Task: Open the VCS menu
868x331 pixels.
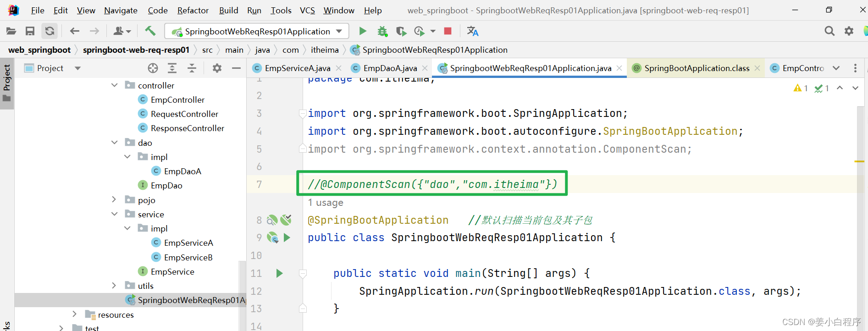Action: click(307, 10)
